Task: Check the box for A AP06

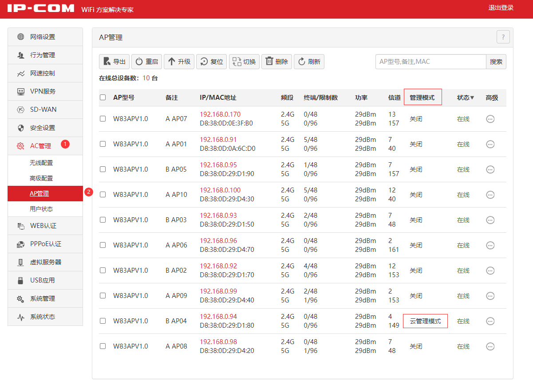Action: (103, 245)
